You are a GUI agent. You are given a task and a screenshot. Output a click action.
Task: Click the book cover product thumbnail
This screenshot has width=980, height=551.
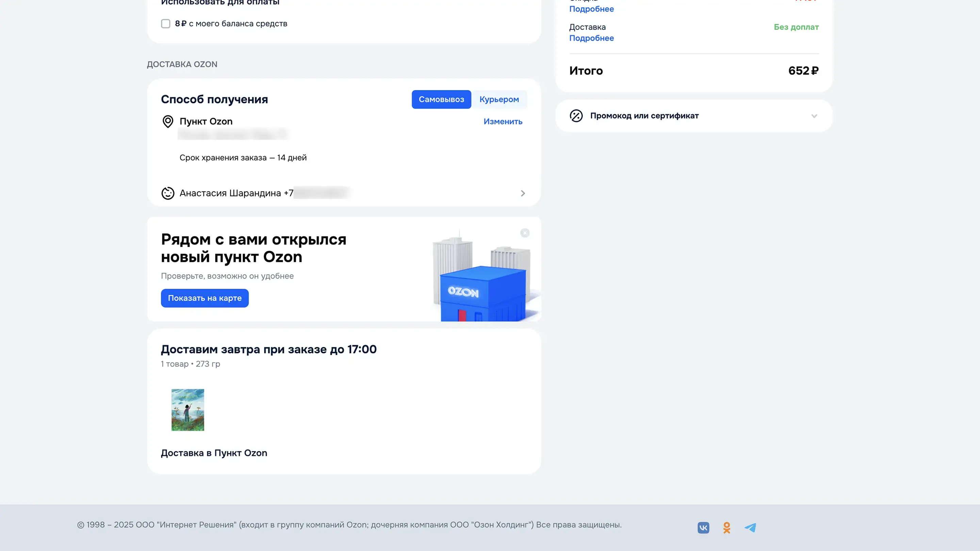(x=187, y=410)
